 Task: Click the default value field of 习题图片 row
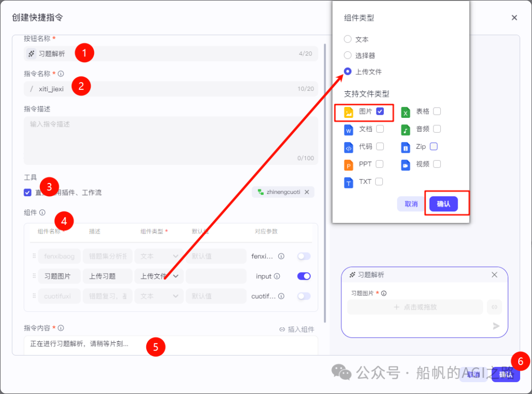(x=216, y=276)
